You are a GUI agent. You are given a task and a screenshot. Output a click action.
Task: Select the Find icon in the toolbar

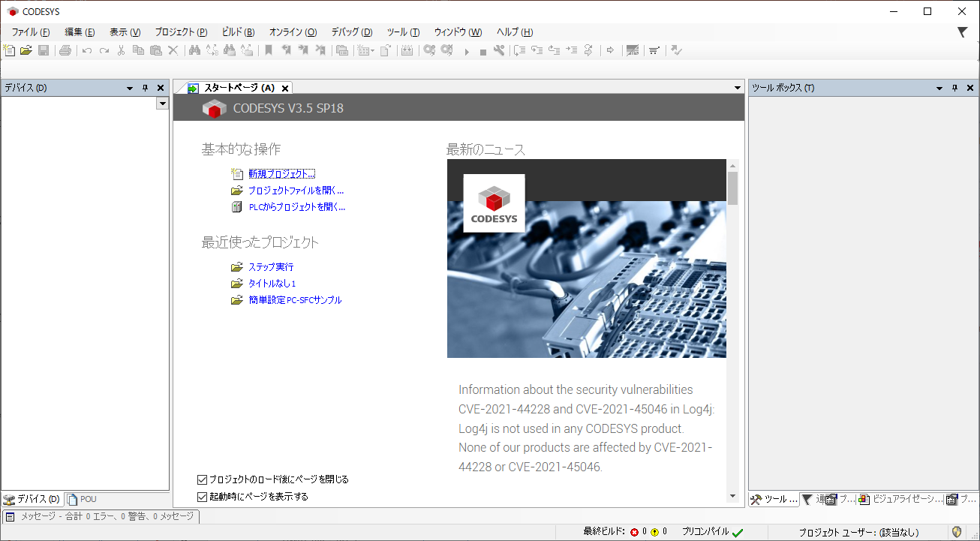193,50
